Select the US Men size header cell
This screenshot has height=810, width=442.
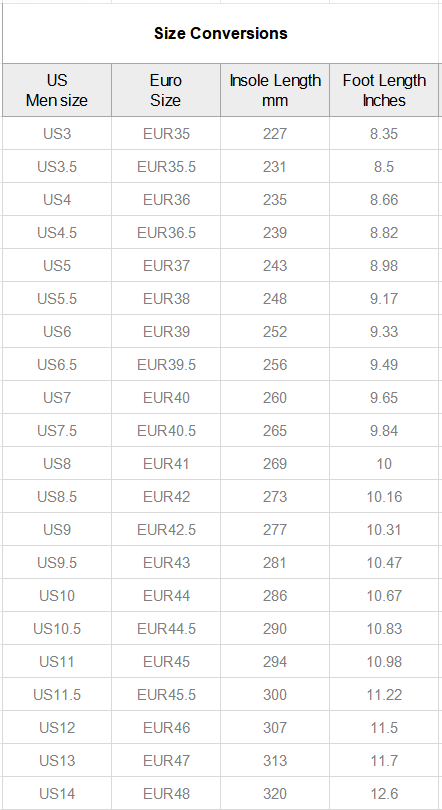[x=57, y=90]
